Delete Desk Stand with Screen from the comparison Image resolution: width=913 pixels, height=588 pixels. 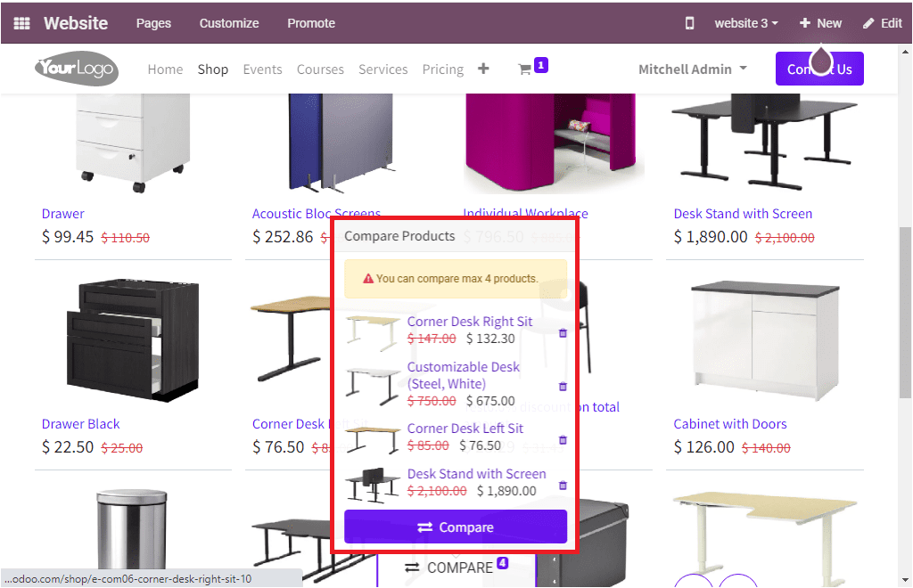563,485
